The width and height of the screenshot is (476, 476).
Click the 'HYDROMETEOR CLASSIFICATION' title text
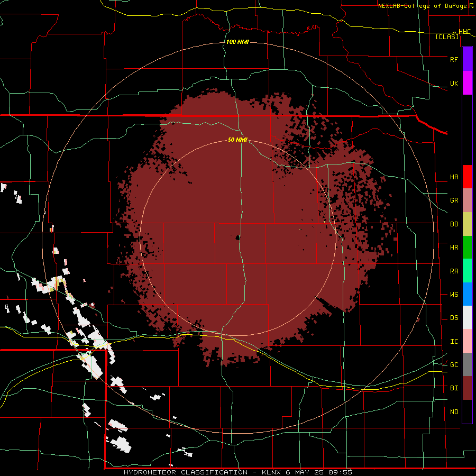(186, 472)
